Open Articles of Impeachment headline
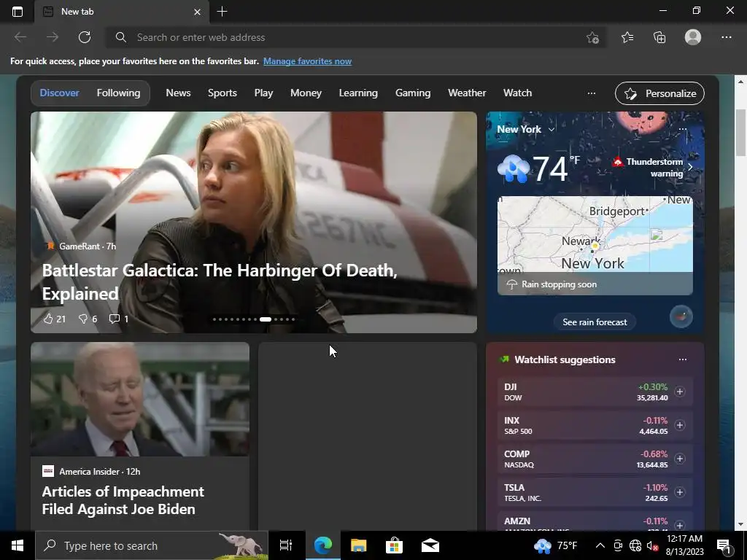The height and width of the screenshot is (560, 747). click(x=123, y=500)
